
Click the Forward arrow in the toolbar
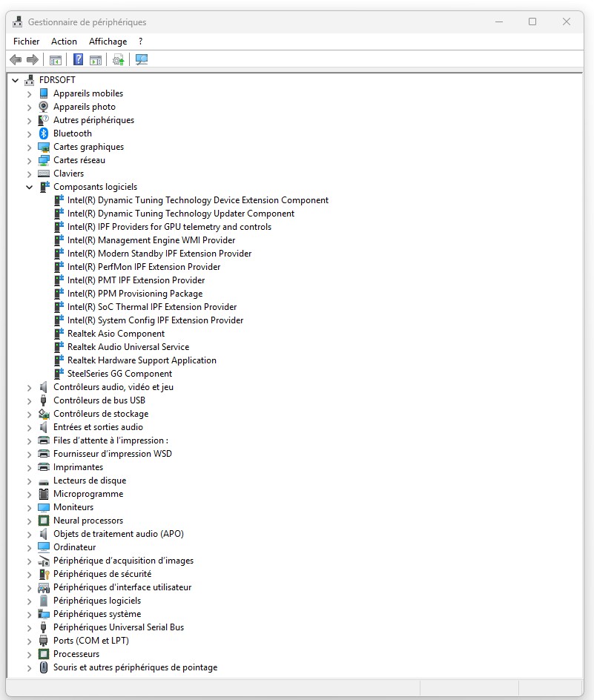[32, 60]
